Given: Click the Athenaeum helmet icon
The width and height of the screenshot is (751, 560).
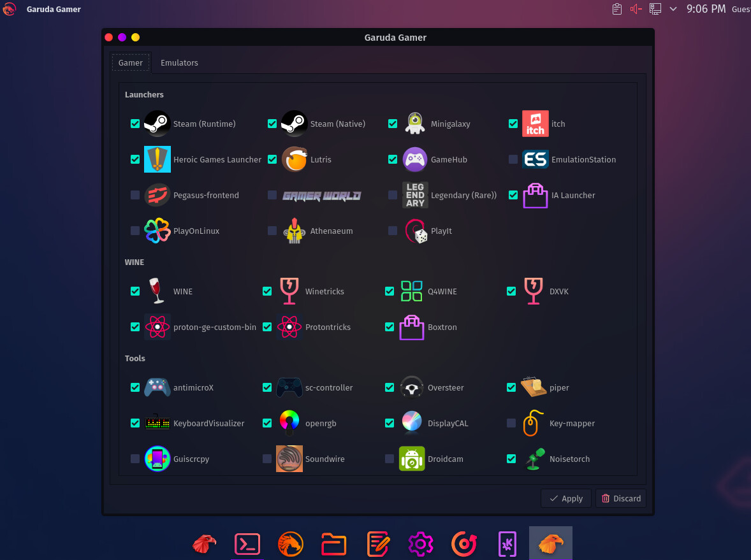Looking at the screenshot, I should click(294, 231).
